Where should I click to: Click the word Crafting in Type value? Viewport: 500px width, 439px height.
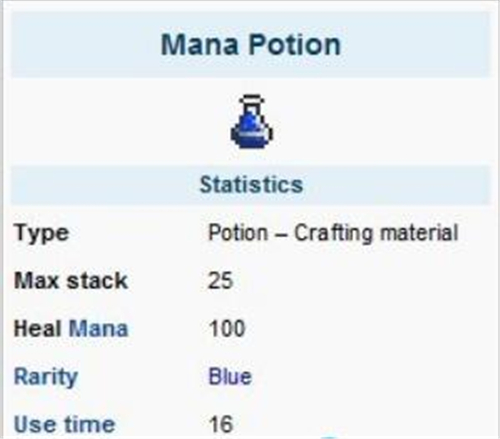point(333,233)
